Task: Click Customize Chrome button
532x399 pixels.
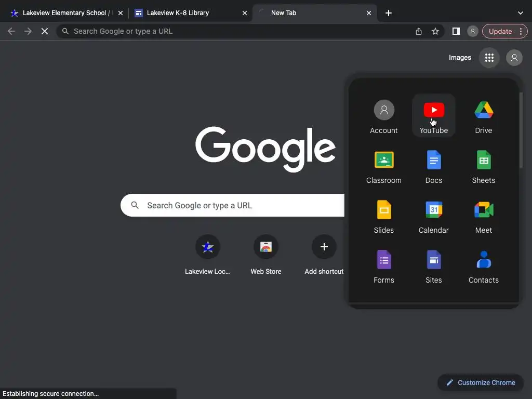Action: click(481, 382)
